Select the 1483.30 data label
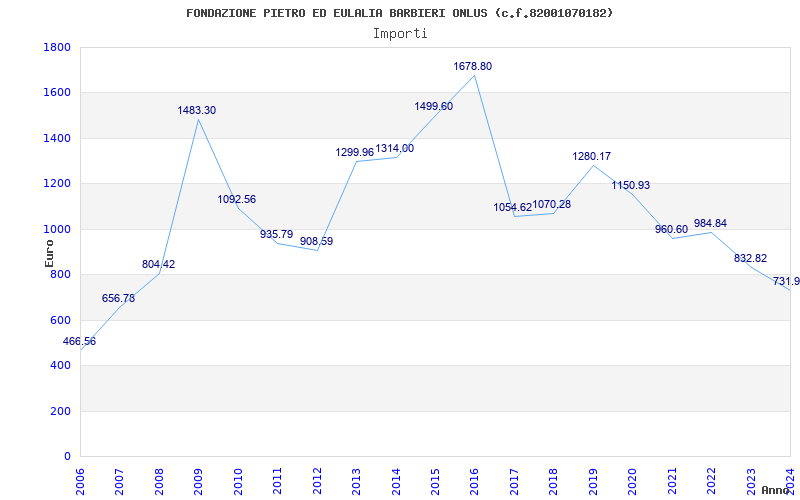 [x=196, y=110]
